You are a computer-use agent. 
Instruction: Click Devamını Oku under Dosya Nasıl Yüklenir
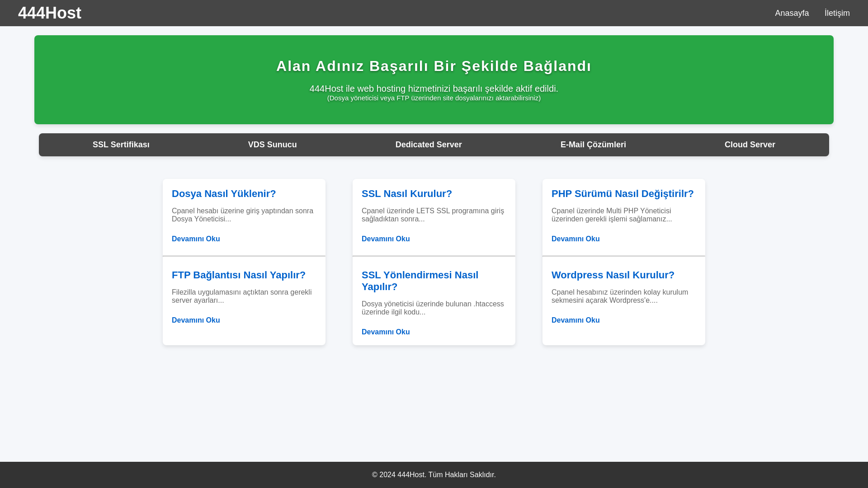coord(196,239)
